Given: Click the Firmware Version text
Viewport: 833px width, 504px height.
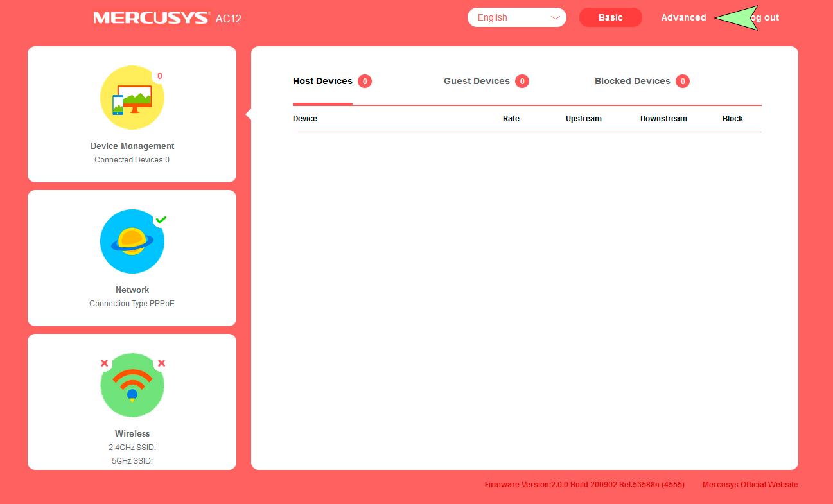Looking at the screenshot, I should (x=584, y=484).
